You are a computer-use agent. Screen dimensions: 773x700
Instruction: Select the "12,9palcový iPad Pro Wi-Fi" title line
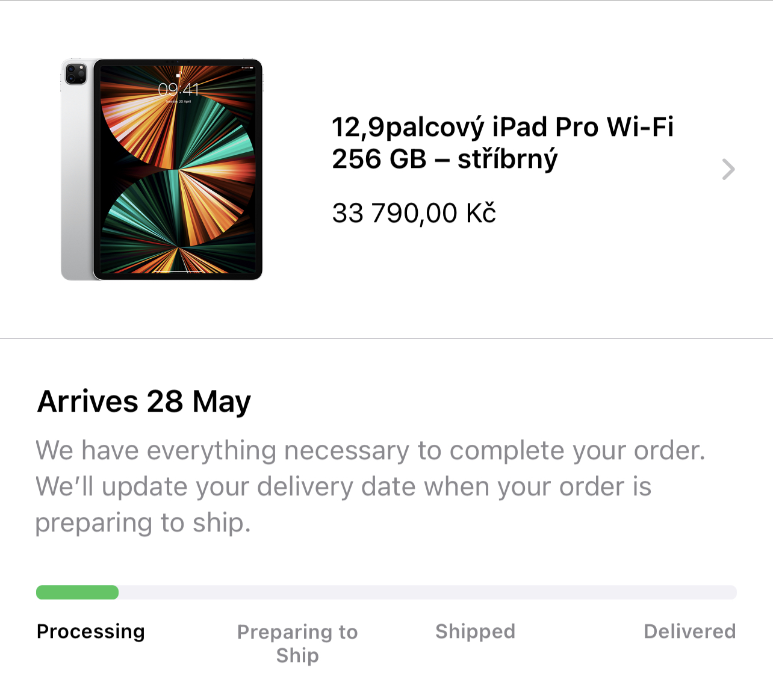tap(502, 127)
